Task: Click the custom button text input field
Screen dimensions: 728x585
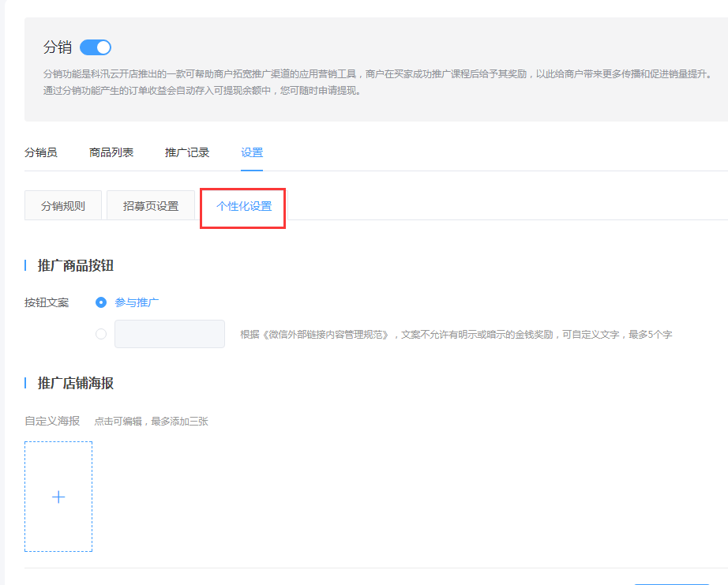Action: (169, 333)
